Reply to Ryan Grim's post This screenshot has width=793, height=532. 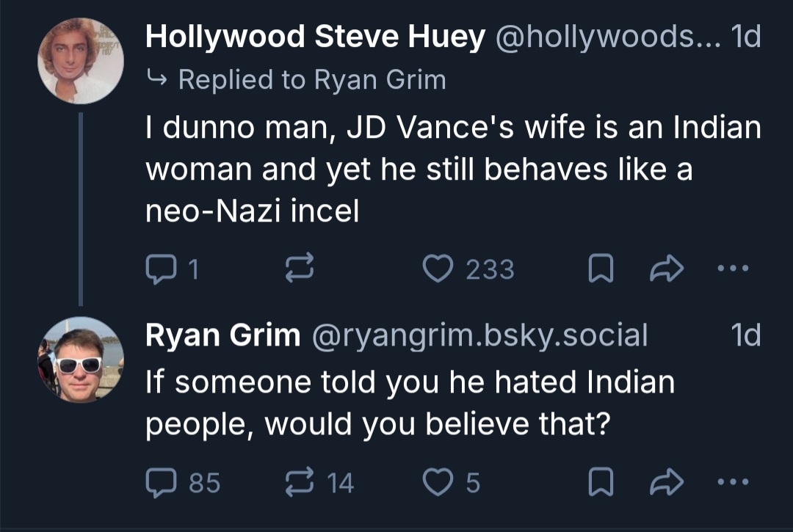159,482
